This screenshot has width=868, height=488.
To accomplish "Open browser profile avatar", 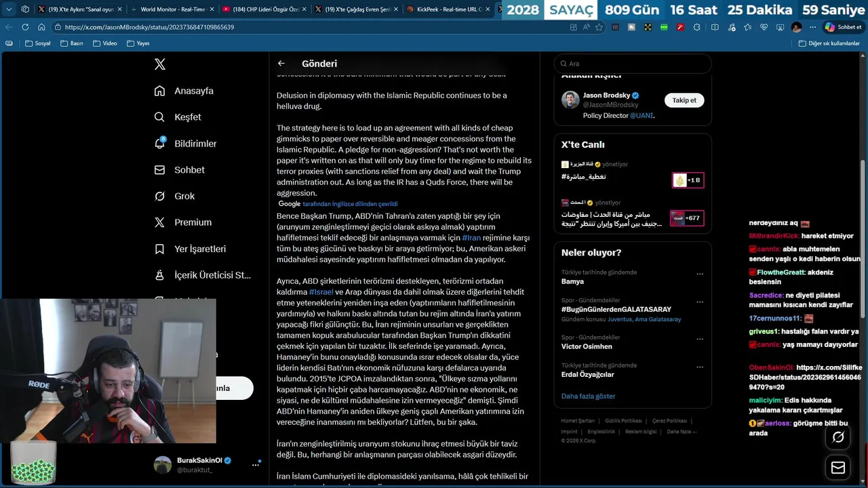I will [796, 27].
